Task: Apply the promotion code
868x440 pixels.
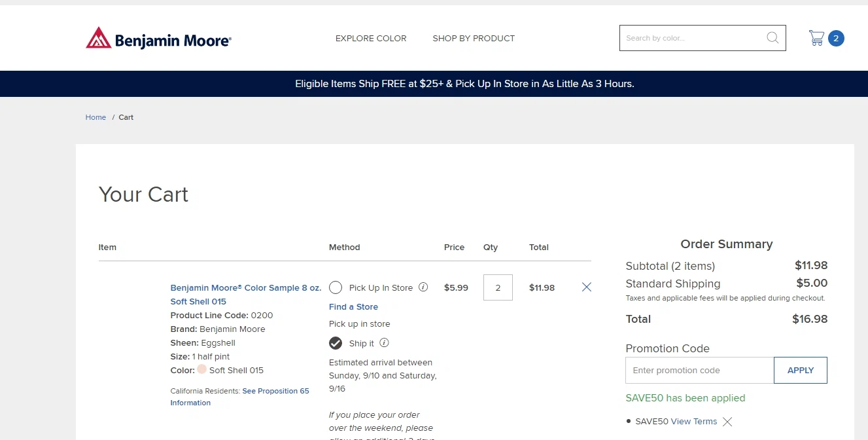Action: coord(800,371)
